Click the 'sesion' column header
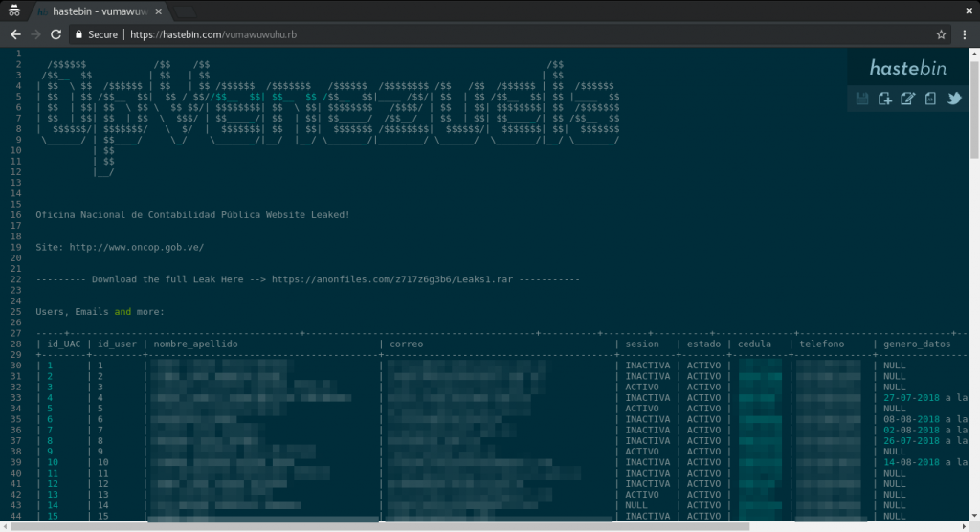980x532 pixels. 642,344
